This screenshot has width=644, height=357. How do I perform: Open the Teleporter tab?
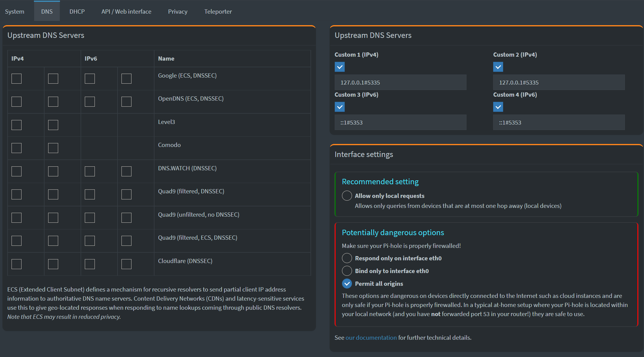[x=218, y=12]
